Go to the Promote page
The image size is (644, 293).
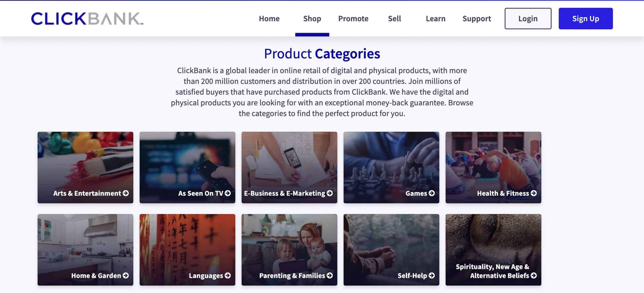click(x=353, y=19)
